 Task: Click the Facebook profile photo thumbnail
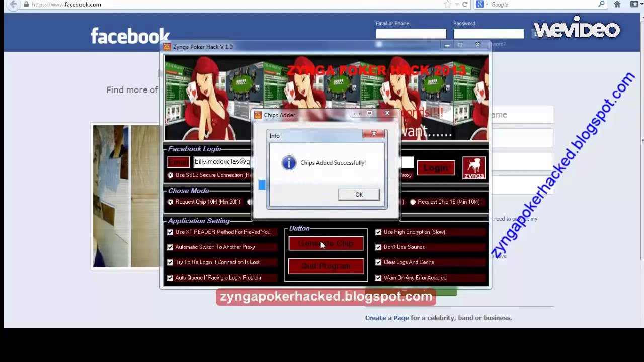(126, 196)
